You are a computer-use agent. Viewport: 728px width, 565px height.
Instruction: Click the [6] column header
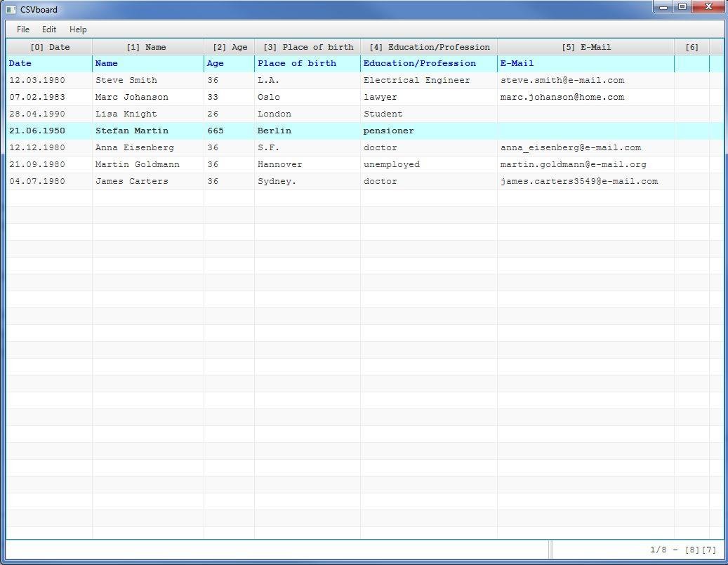(x=691, y=47)
